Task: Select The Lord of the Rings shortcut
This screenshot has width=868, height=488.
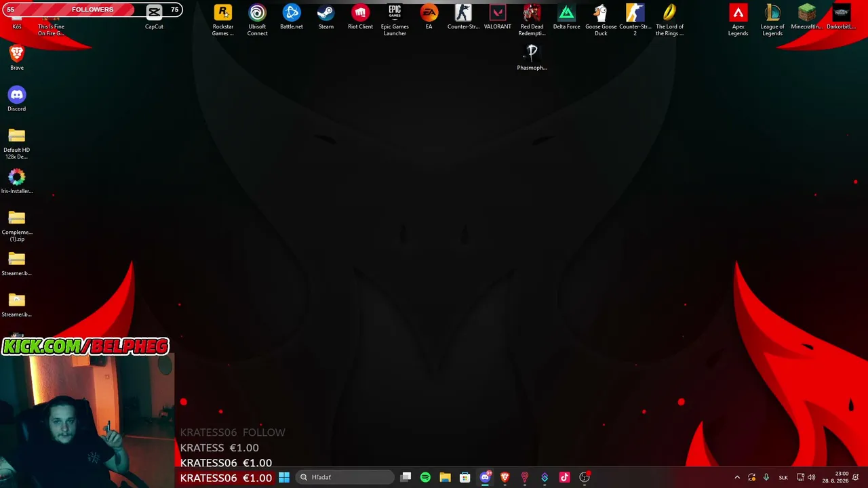Action: click(669, 20)
